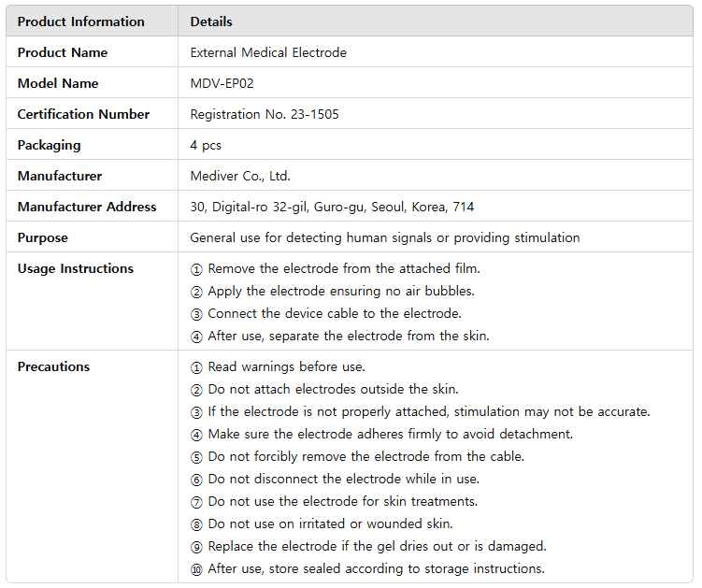Click the Details column header
Screen dimensions: 702x588
pyautogui.click(x=211, y=22)
